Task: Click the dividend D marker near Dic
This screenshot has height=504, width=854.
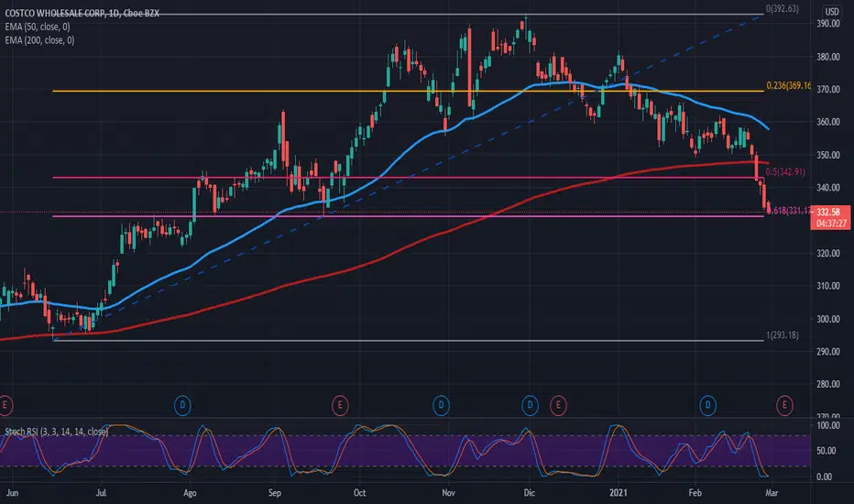Action: coord(530,405)
